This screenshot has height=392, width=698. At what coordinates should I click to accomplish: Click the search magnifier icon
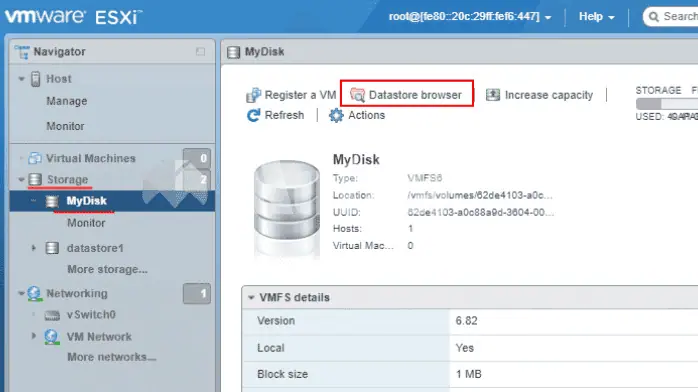(x=653, y=17)
